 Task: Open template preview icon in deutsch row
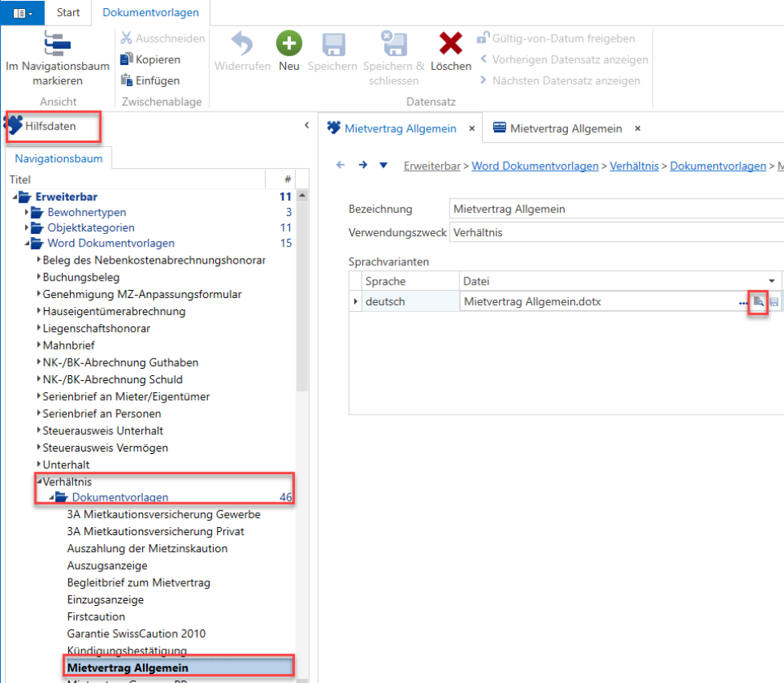(x=758, y=302)
